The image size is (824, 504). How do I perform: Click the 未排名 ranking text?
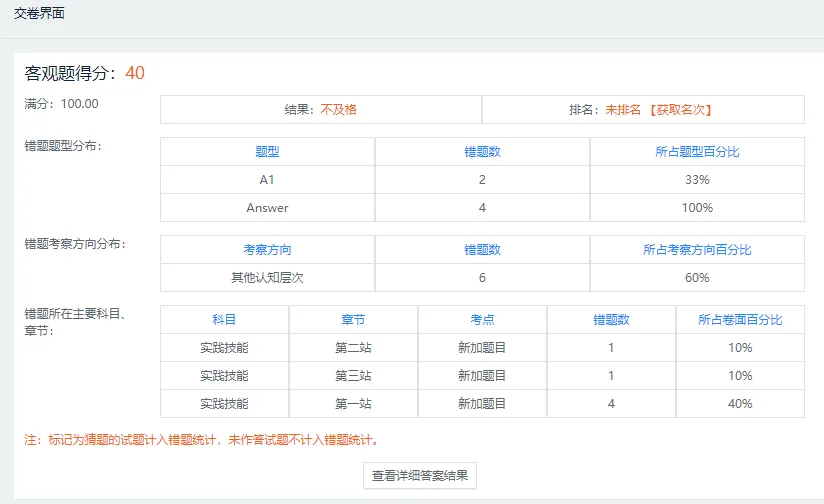coord(623,110)
